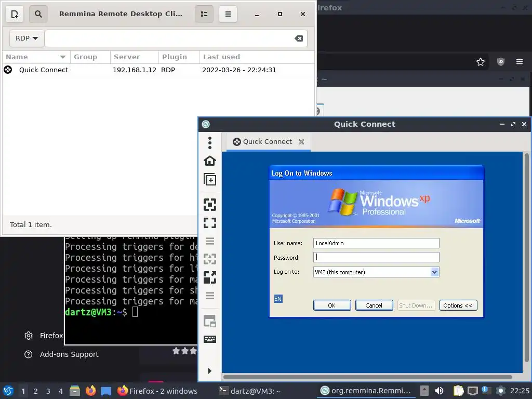
Task: Open volume control in system tray
Action: (x=439, y=391)
